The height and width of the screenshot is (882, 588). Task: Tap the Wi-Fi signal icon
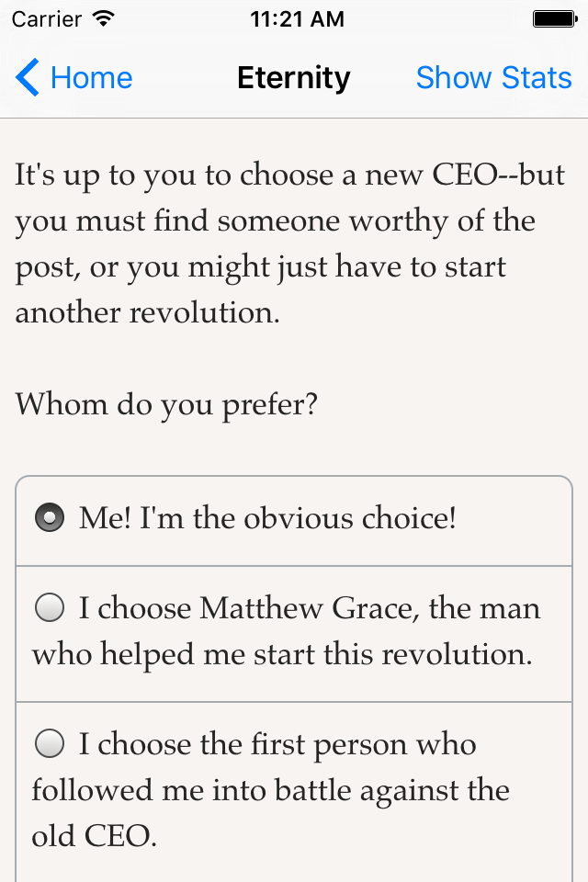(105, 18)
